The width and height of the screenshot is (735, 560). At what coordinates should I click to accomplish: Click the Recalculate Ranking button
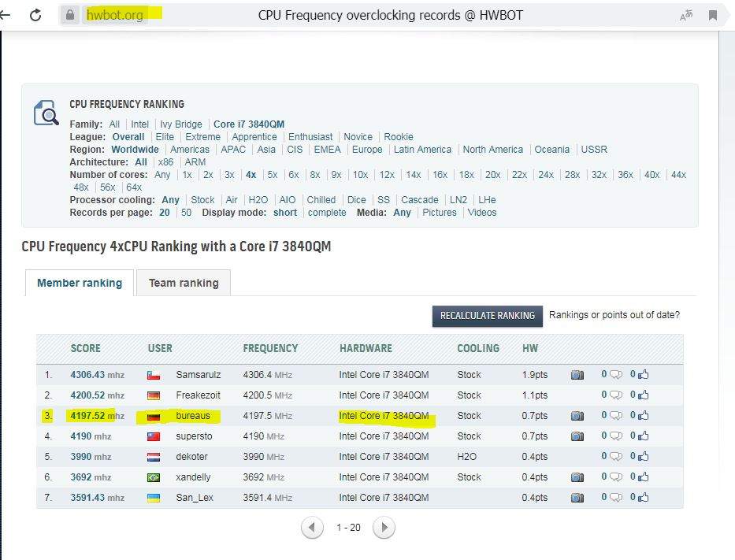pos(487,316)
